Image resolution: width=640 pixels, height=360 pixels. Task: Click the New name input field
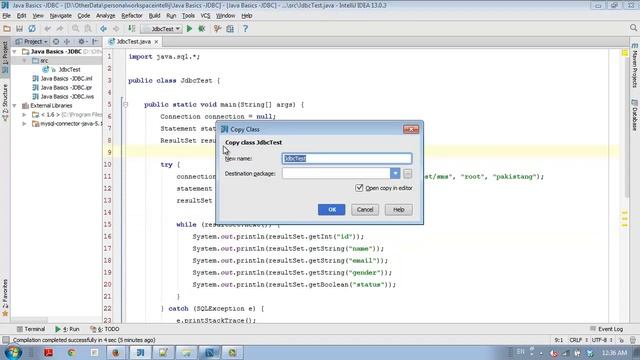click(347, 158)
